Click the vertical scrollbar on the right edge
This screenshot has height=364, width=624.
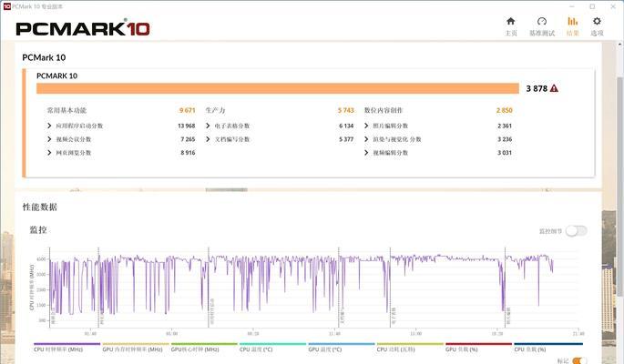[620, 186]
